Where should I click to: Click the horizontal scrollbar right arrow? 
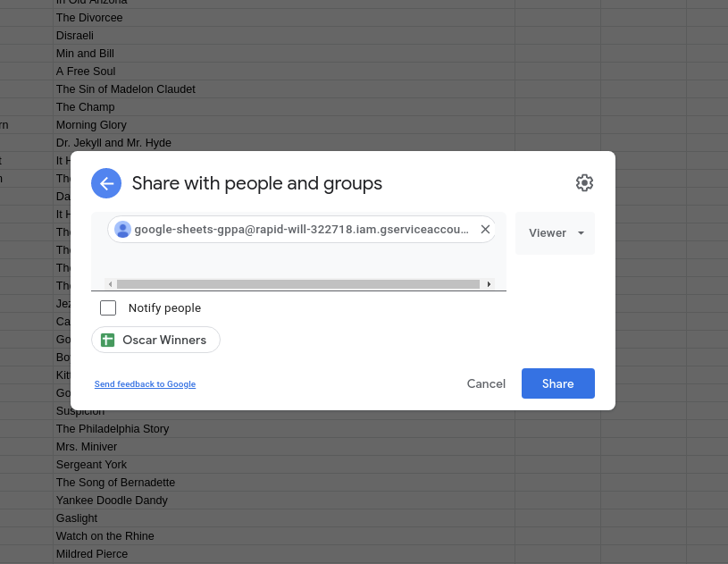point(489,284)
